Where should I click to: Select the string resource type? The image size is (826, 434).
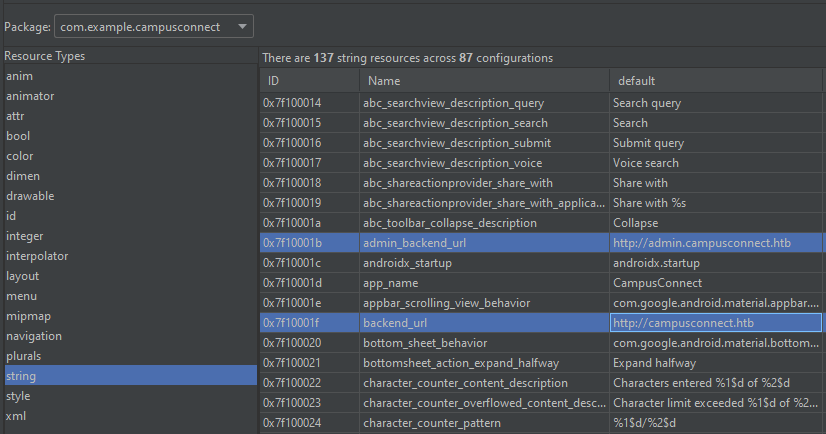(22, 376)
